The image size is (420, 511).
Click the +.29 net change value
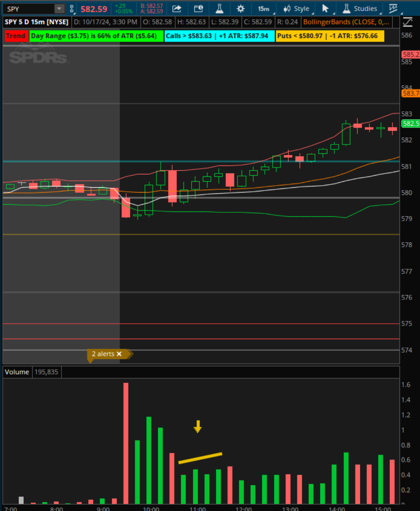point(120,6)
